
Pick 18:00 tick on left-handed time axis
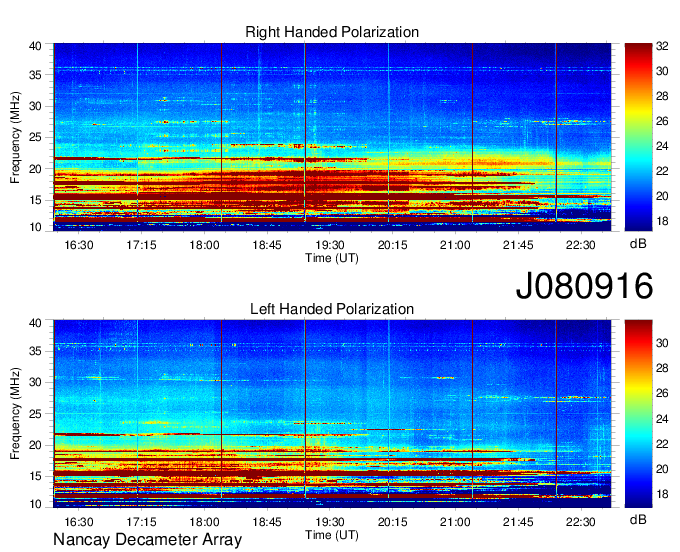(204, 522)
